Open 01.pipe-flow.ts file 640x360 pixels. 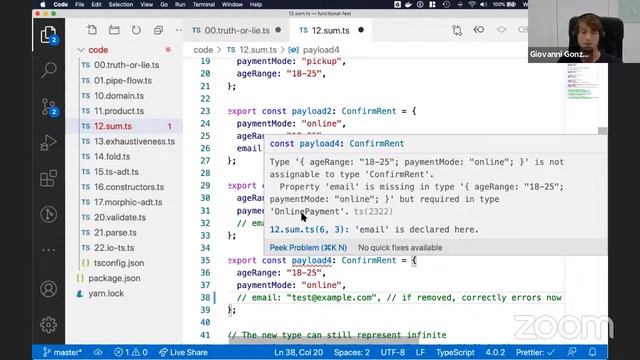123,80
